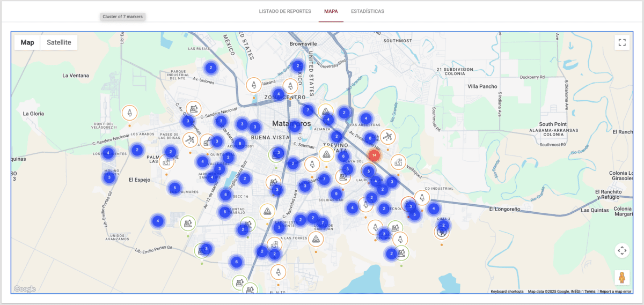Image resolution: width=644 pixels, height=305 pixels.
Task: Select the Map view type button
Action: click(x=27, y=42)
